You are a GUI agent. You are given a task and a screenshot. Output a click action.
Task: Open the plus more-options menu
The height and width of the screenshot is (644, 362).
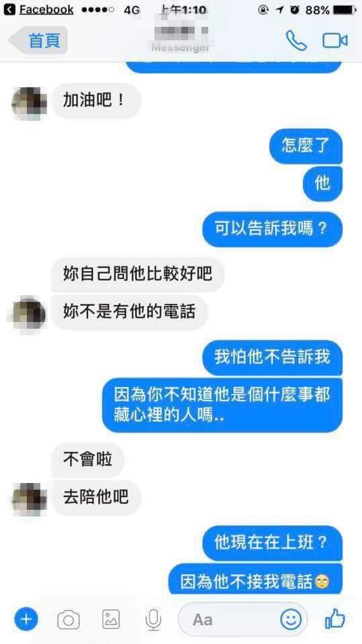[x=26, y=619]
